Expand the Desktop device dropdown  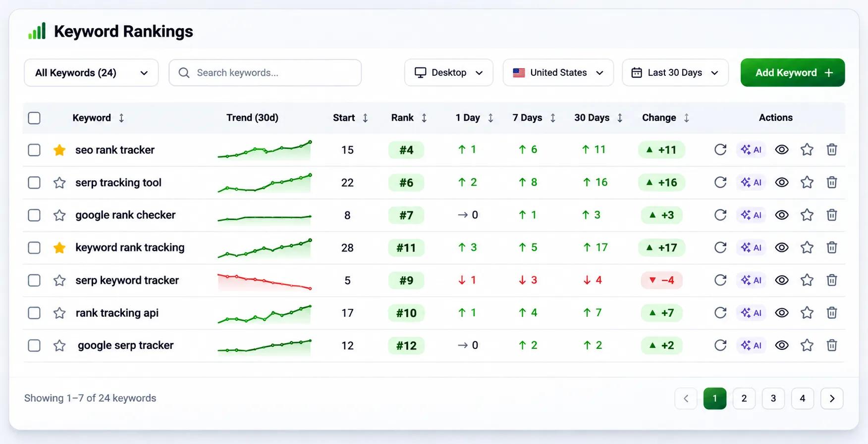pyautogui.click(x=448, y=73)
